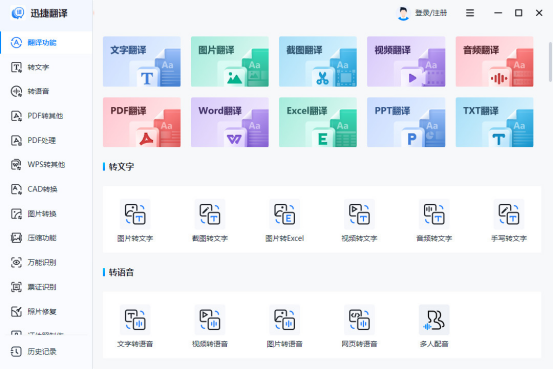
Task: Open the 图片转Excel tool icon
Action: tap(285, 214)
